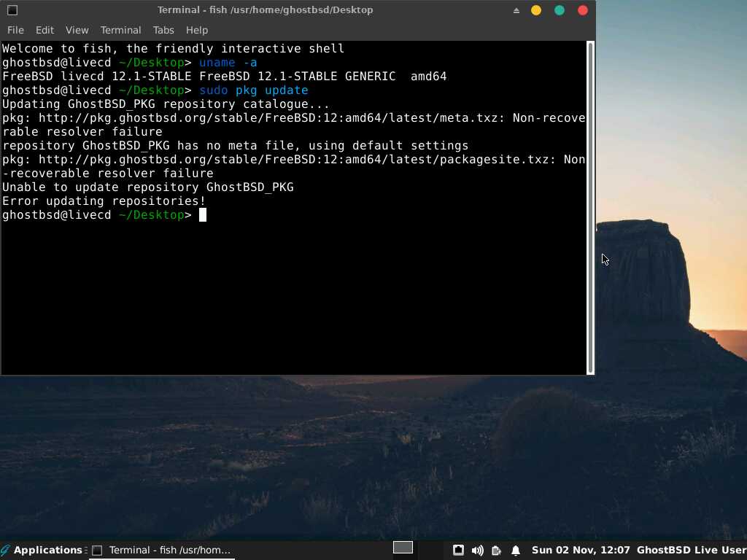747x560 pixels.
Task: Click the 'sudo pkg update' command text
Action: (253, 90)
